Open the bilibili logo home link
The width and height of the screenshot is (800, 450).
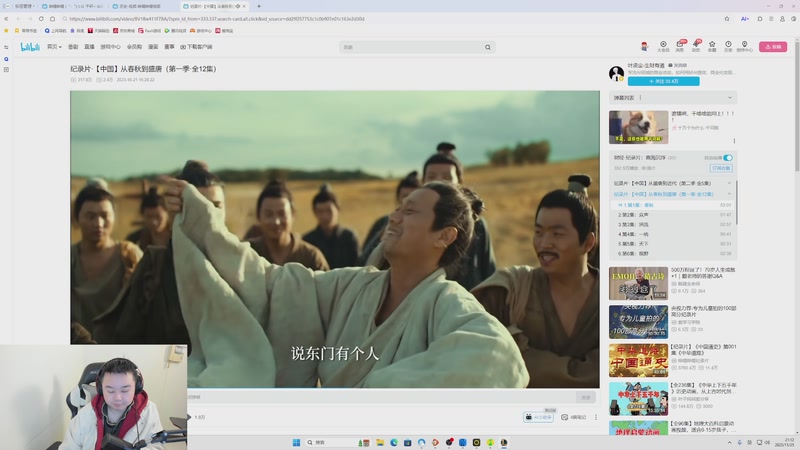coord(30,47)
